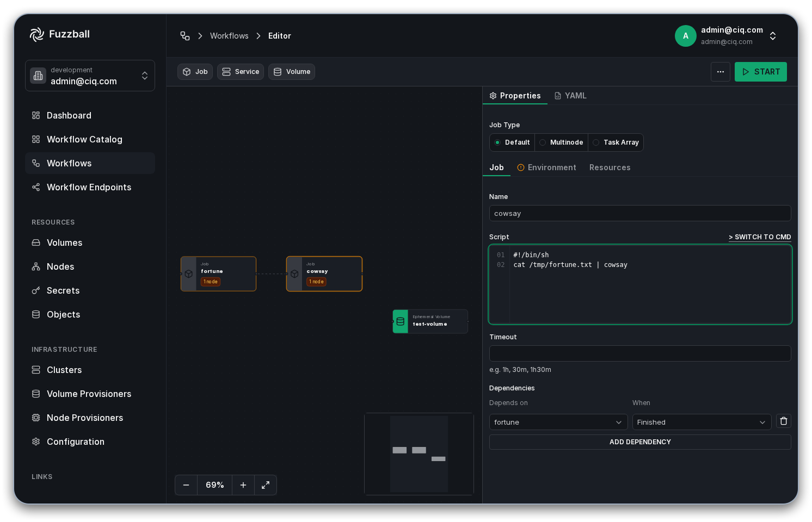
Task: Click the Fuzzball logo icon
Action: [x=37, y=34]
